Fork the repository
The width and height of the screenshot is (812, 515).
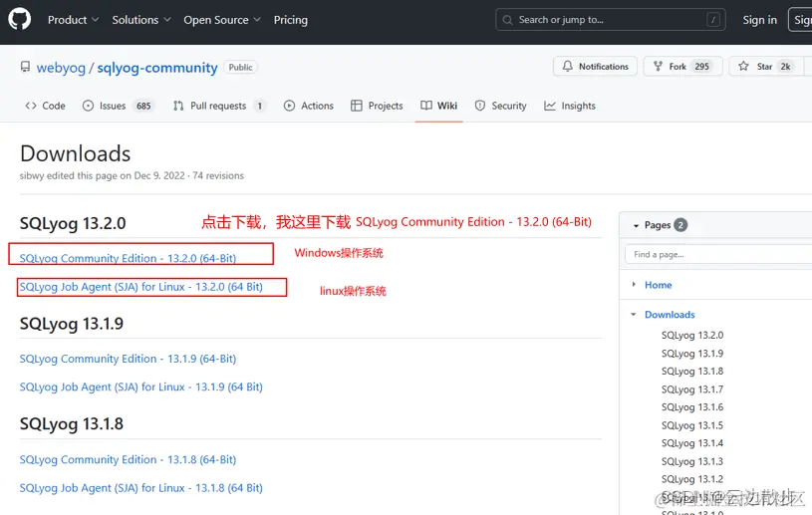682,67
